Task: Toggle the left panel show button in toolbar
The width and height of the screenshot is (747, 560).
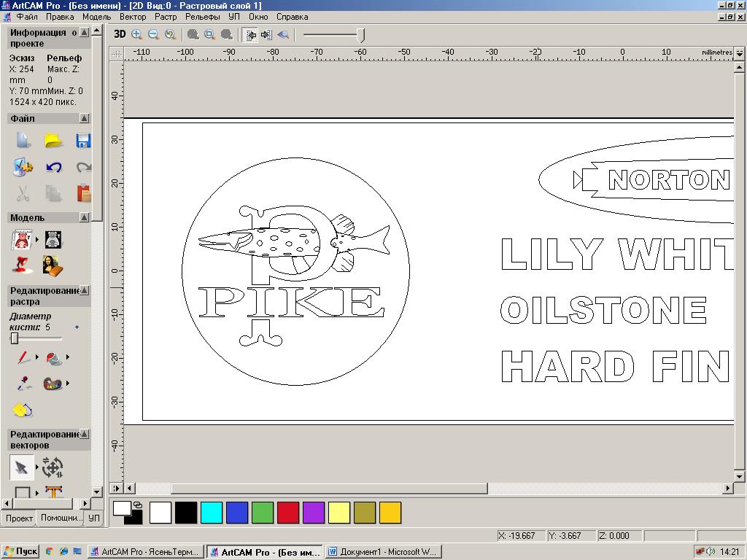Action: pyautogui.click(x=250, y=34)
